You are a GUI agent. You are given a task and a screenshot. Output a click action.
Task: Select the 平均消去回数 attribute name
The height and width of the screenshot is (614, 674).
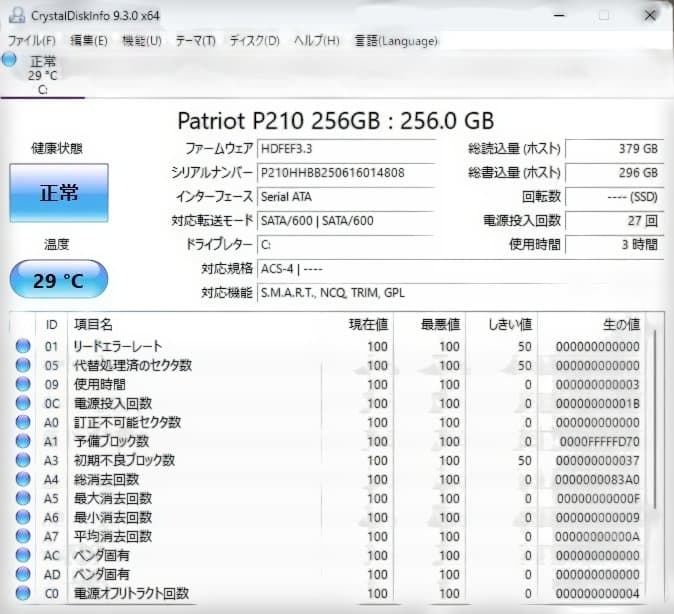[x=113, y=537]
